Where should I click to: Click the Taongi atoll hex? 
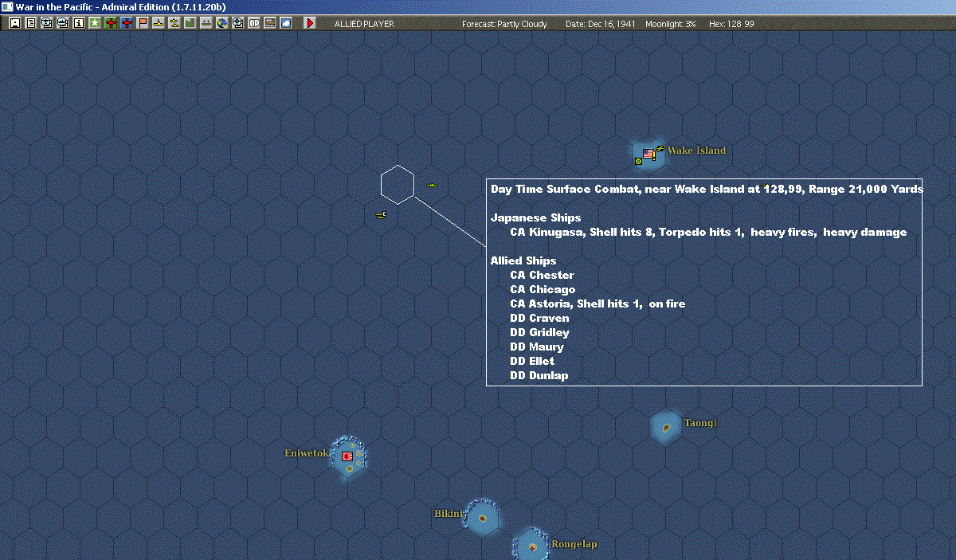click(x=666, y=428)
